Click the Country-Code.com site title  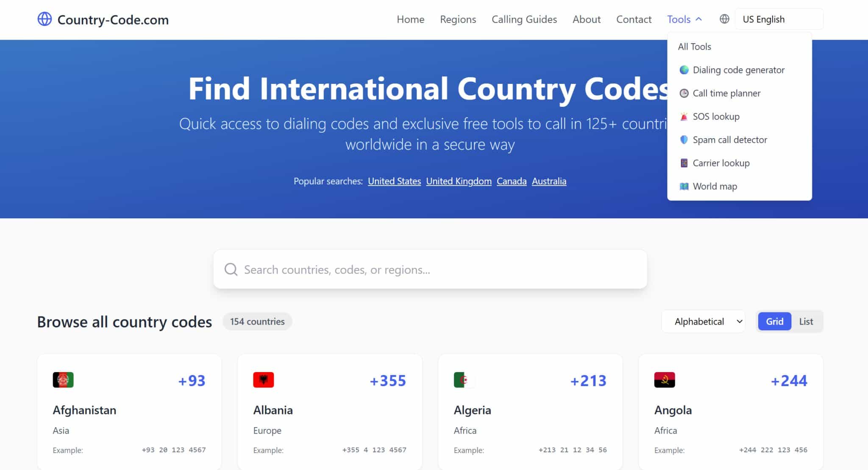tap(113, 20)
